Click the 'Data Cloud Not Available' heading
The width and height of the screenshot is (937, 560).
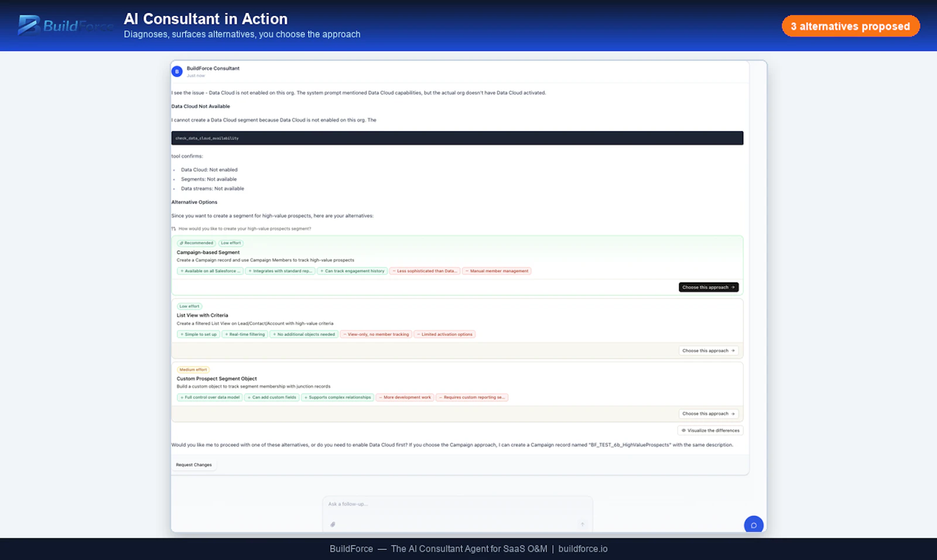pyautogui.click(x=200, y=106)
